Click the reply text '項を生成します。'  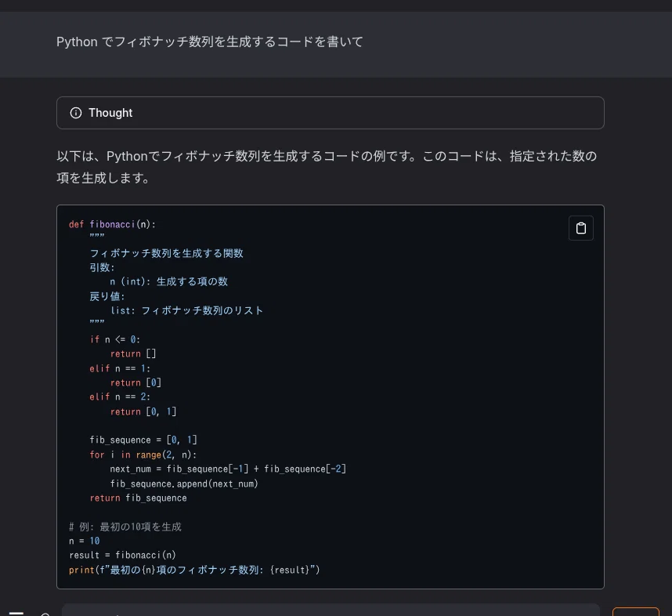coord(103,178)
